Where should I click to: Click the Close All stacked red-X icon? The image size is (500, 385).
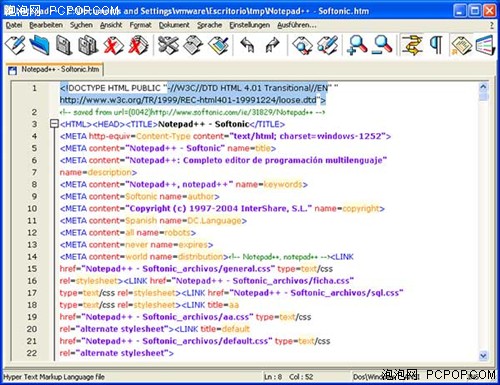coord(138,45)
